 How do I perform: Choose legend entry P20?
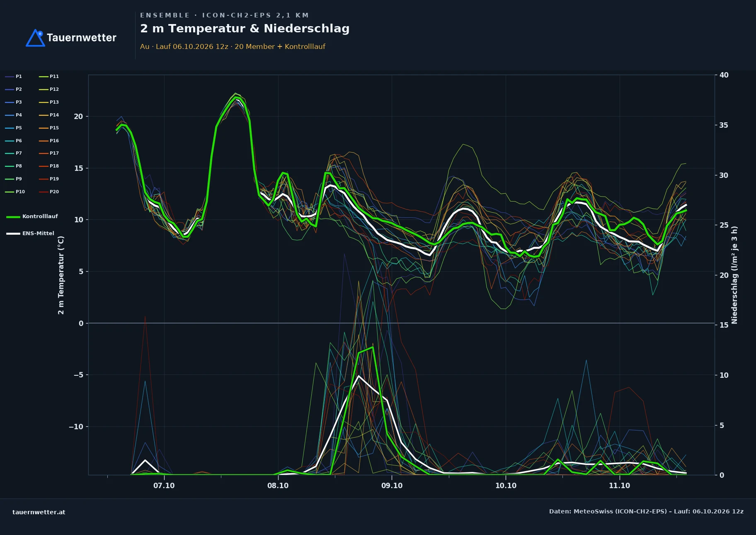49,192
